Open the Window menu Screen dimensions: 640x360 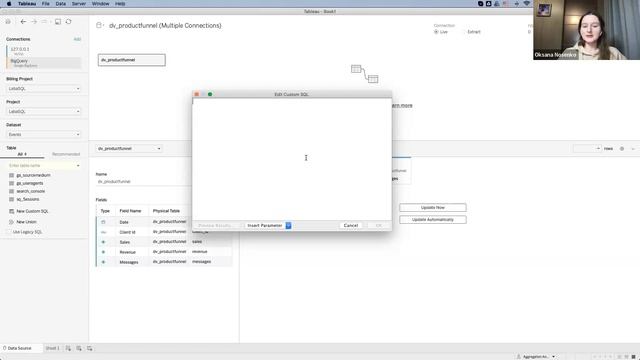click(100, 4)
